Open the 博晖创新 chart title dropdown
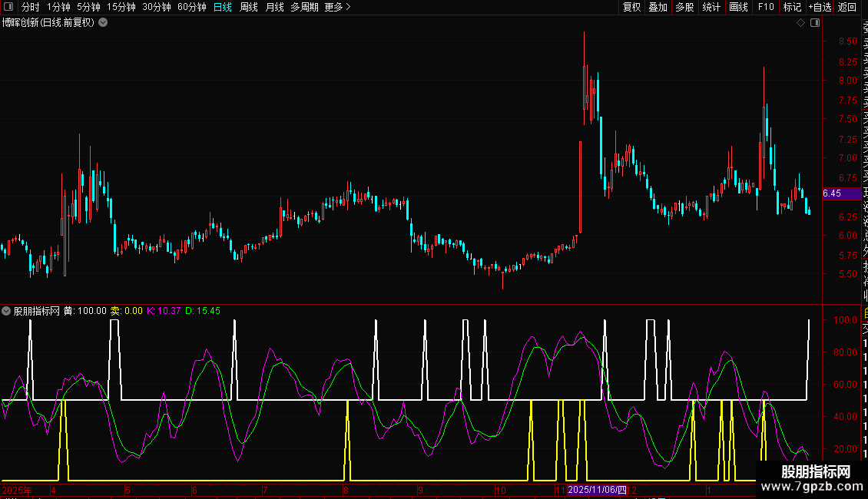This screenshot has height=499, width=868. click(103, 23)
